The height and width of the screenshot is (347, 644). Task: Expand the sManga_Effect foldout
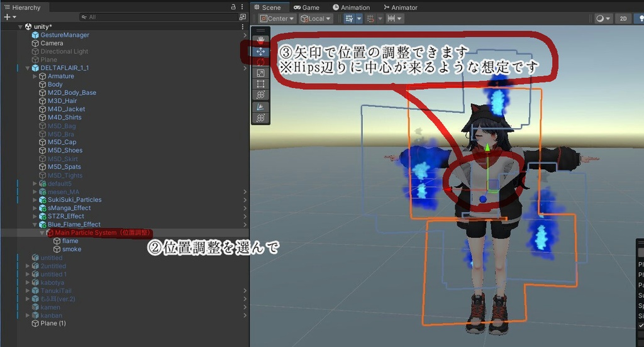coord(35,208)
